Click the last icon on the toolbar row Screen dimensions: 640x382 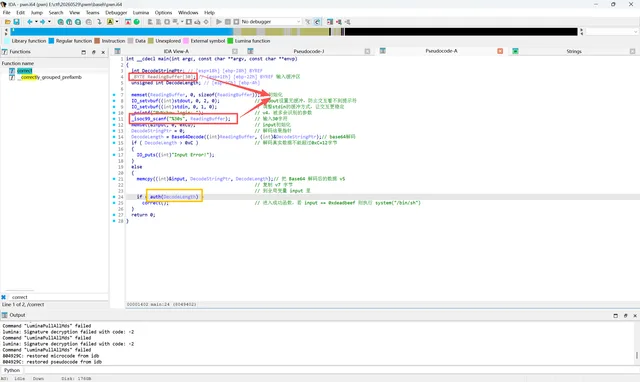coord(347,22)
